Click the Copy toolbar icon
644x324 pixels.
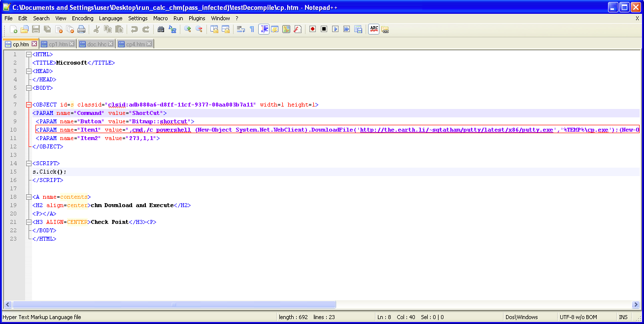coord(108,29)
